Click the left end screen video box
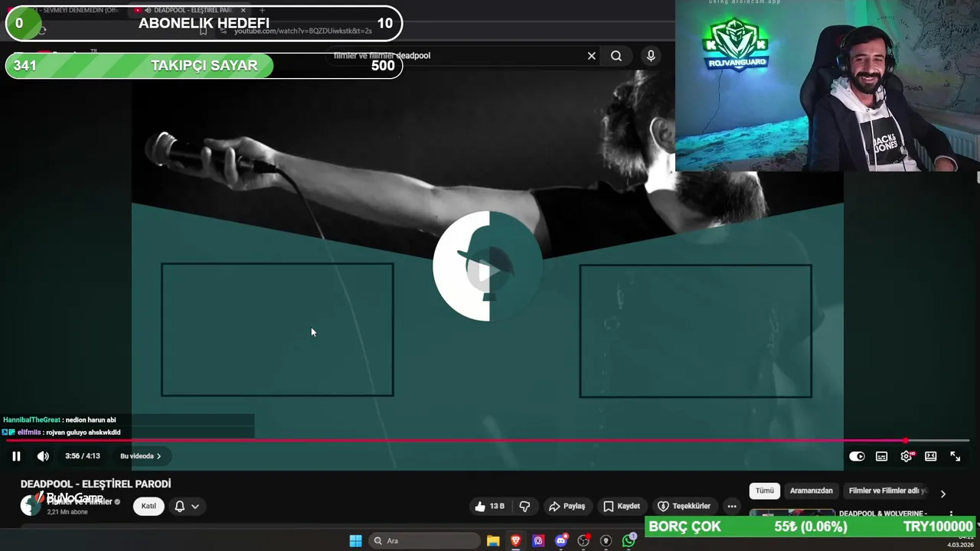 pyautogui.click(x=277, y=330)
